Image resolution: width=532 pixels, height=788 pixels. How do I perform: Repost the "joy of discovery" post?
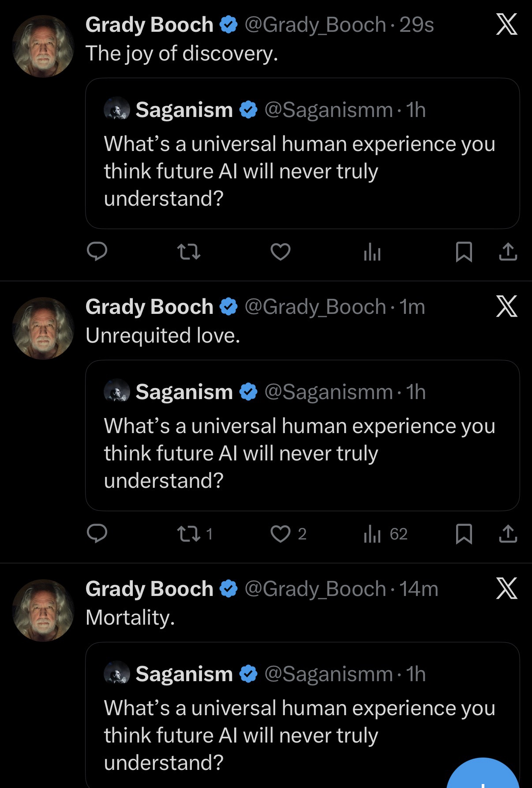(188, 252)
